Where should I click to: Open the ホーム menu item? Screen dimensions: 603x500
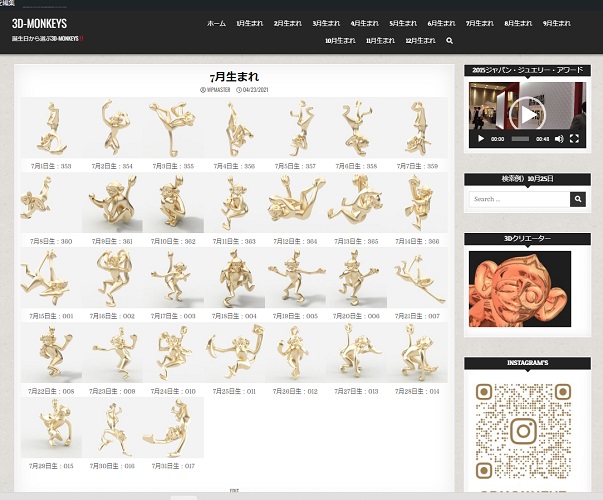(x=216, y=22)
